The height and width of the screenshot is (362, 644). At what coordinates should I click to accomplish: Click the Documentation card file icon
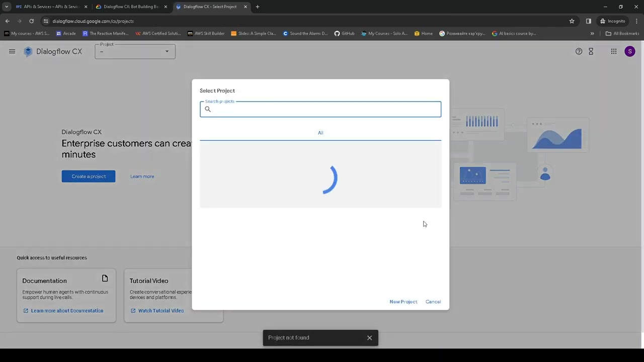pyautogui.click(x=105, y=279)
